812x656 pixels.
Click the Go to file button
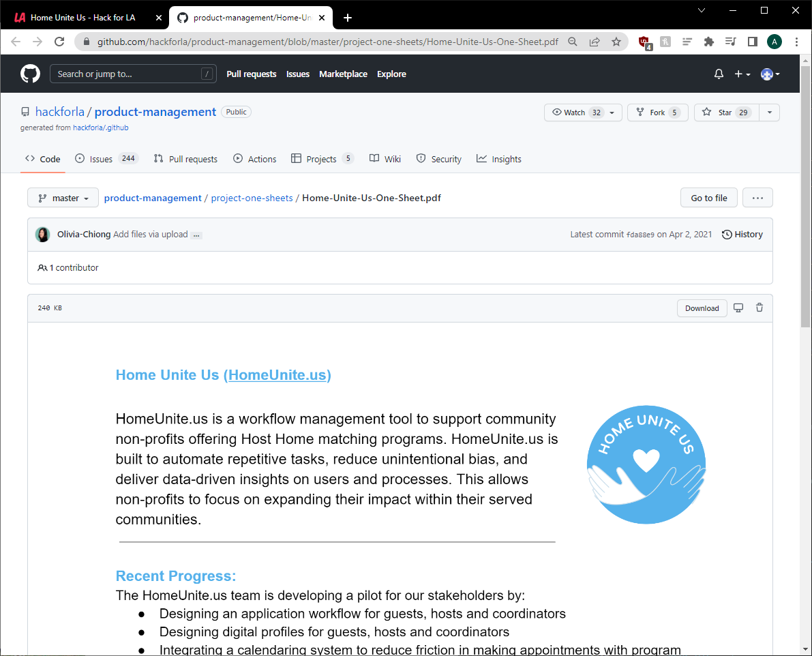click(x=708, y=198)
